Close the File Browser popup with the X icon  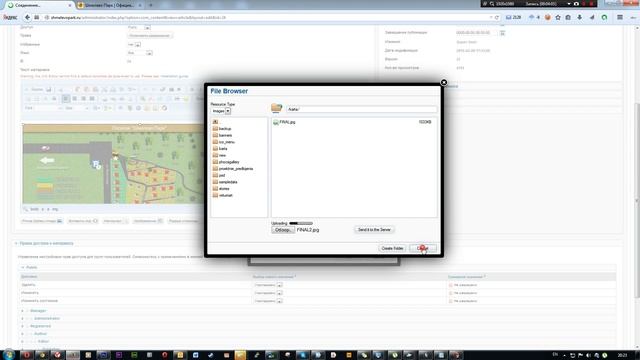pyautogui.click(x=444, y=82)
